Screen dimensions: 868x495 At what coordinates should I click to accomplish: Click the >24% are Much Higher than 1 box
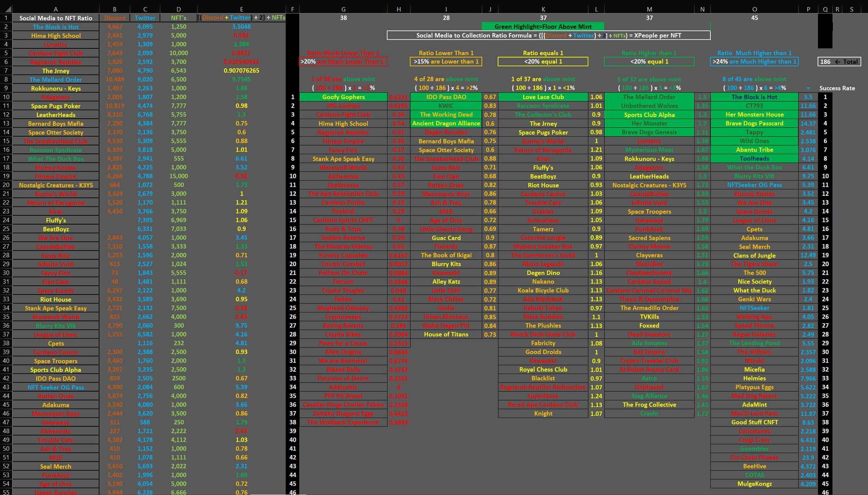(754, 62)
